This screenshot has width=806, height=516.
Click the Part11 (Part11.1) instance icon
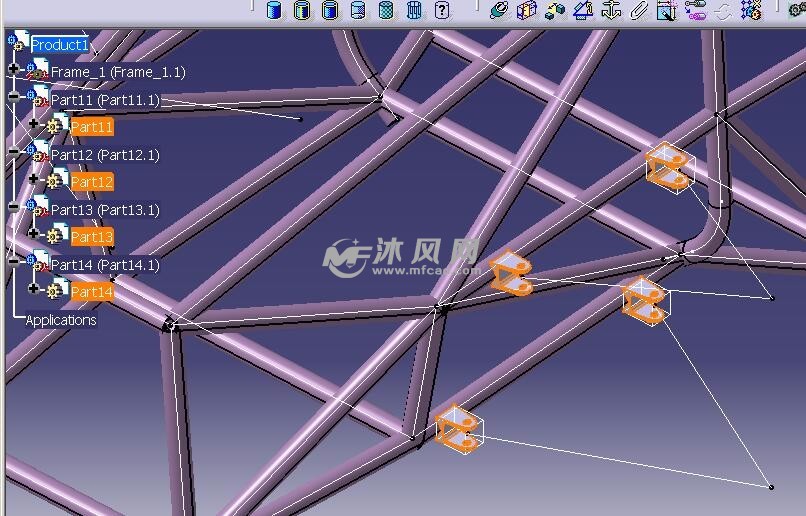coord(38,97)
